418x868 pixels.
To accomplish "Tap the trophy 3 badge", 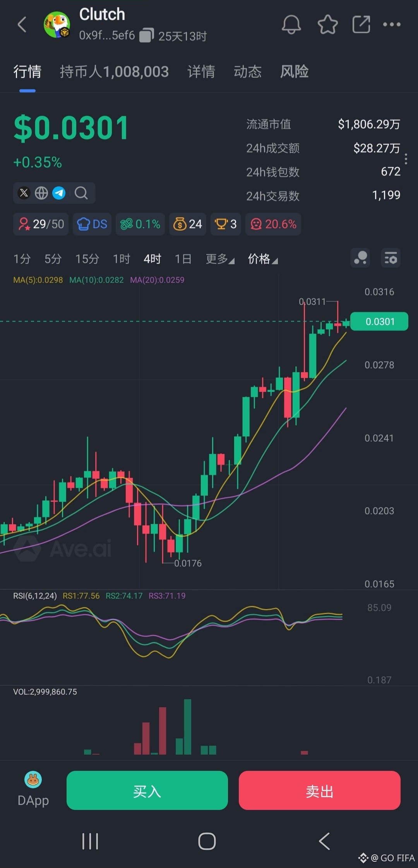I will point(226,224).
